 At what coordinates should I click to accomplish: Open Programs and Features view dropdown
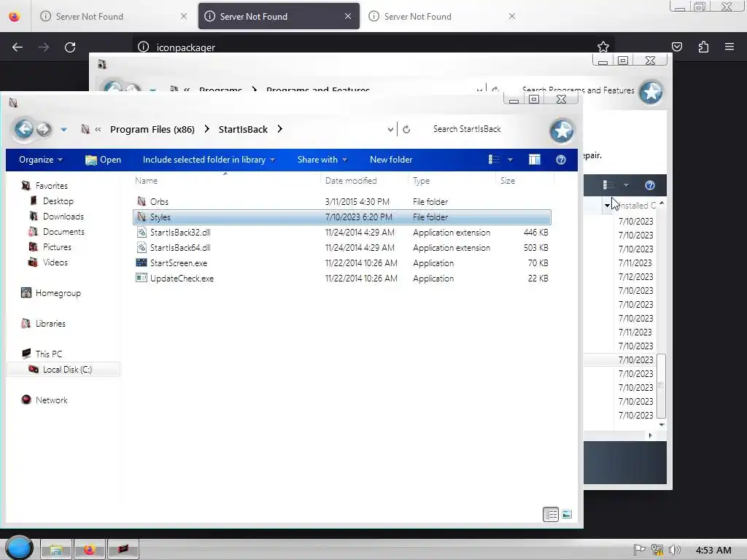click(626, 185)
